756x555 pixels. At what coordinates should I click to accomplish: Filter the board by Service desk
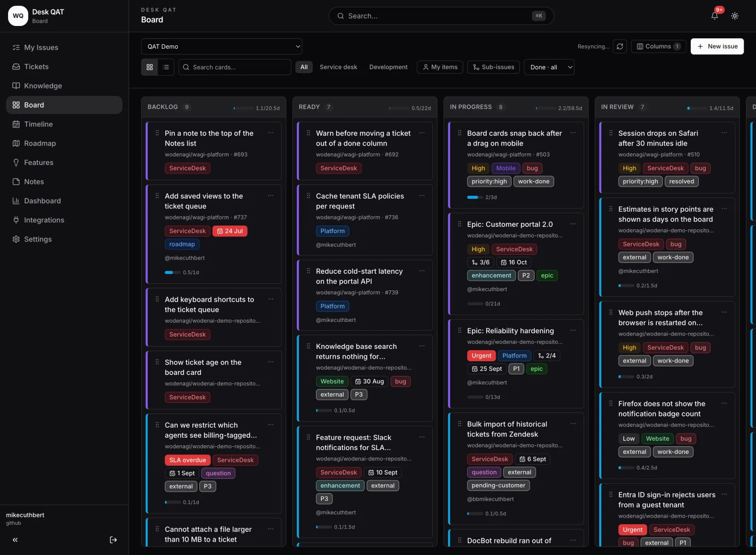tap(338, 67)
